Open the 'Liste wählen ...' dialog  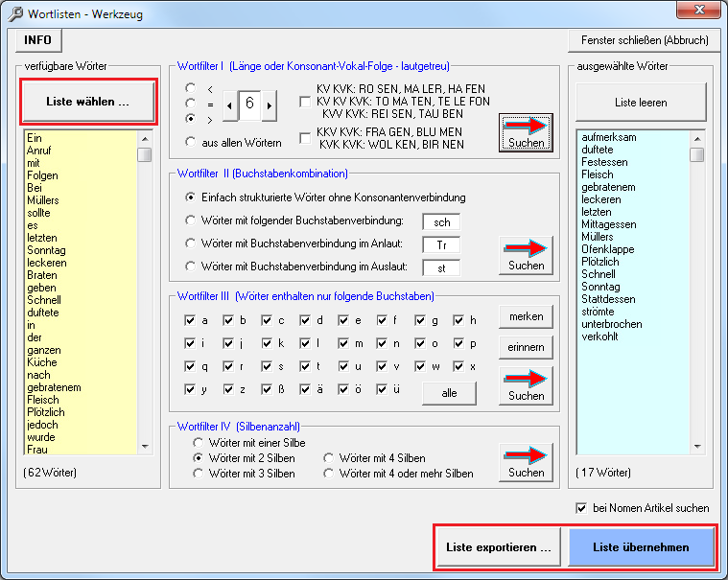point(88,102)
